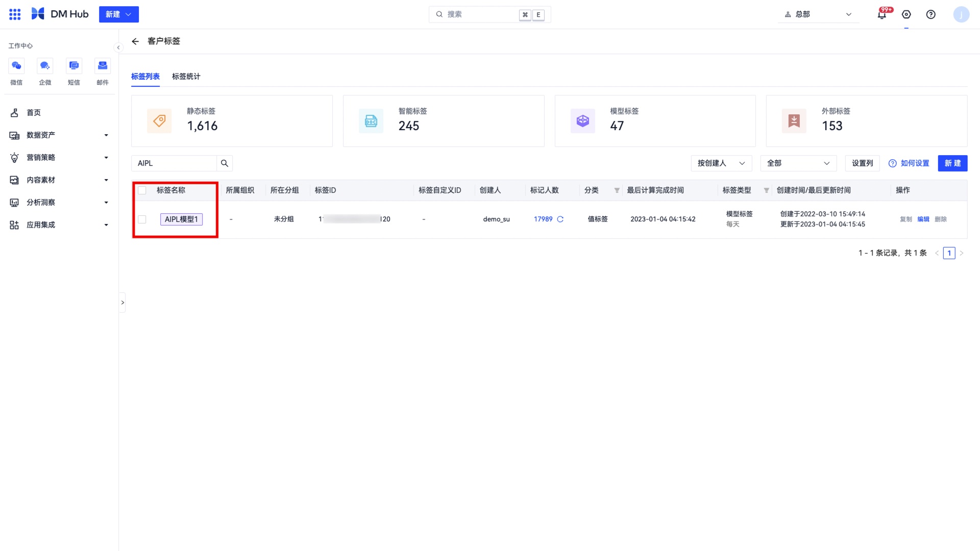Open the 微信 WeChat workspace icon
Image resolution: width=980 pixels, height=551 pixels.
coord(16,66)
